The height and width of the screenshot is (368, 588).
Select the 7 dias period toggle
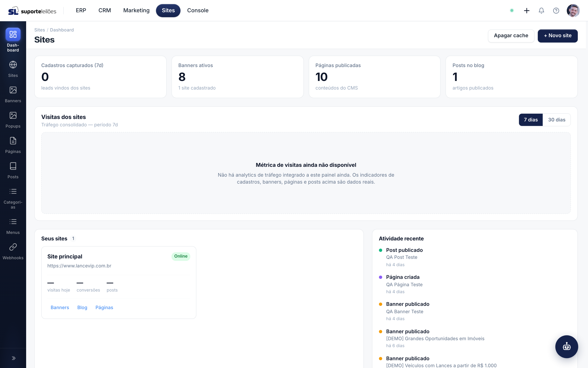531,120
